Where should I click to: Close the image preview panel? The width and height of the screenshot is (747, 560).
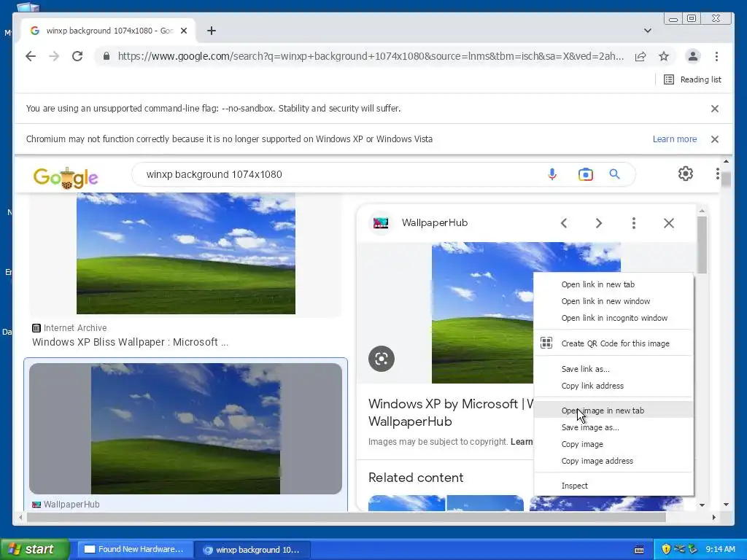click(669, 223)
